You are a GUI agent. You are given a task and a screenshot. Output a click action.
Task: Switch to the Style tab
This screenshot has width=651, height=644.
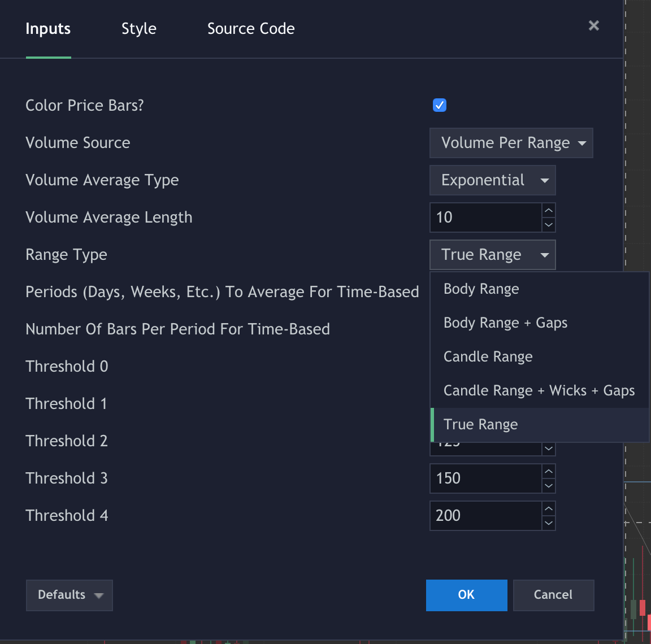(x=138, y=28)
